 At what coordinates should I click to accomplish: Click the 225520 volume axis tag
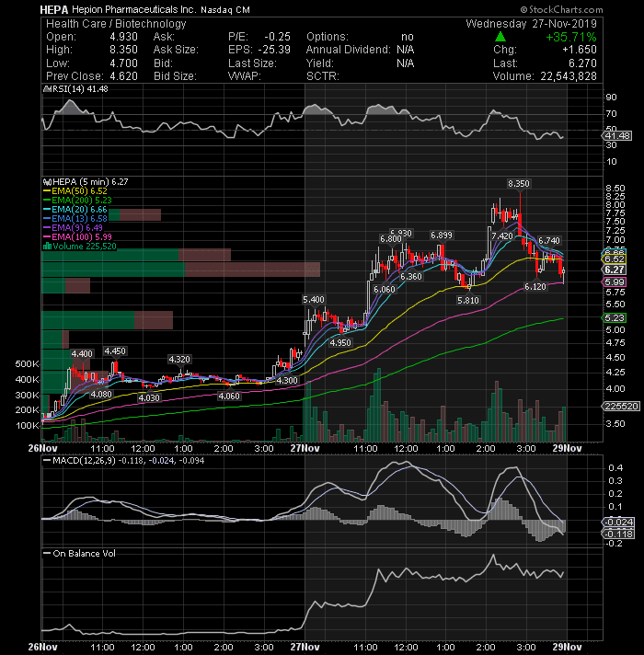(621, 407)
